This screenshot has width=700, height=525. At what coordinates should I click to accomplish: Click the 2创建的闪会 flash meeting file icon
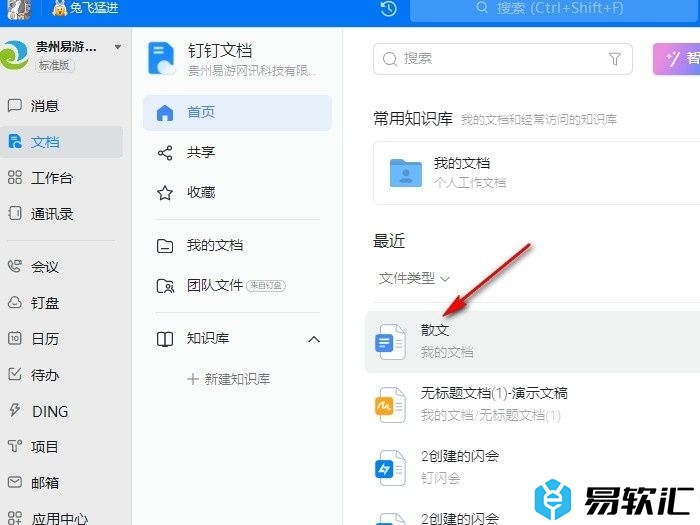click(391, 468)
